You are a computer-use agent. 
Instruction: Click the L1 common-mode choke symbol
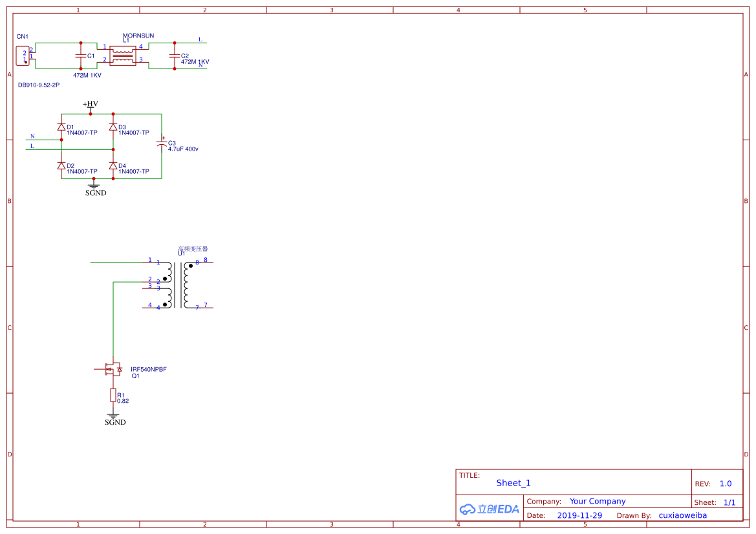pyautogui.click(x=123, y=56)
